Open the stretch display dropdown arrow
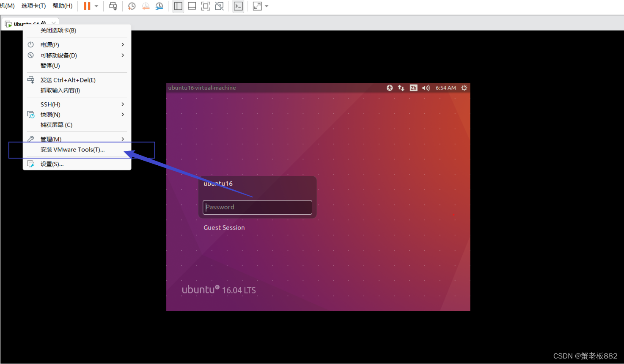The image size is (624, 364). [267, 6]
